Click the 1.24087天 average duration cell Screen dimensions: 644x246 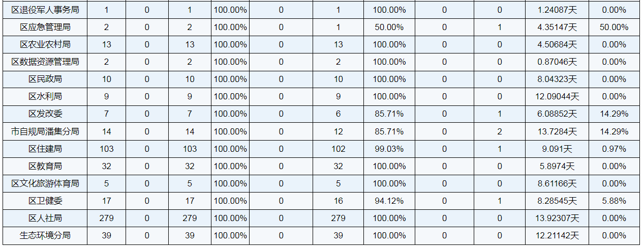point(558,10)
